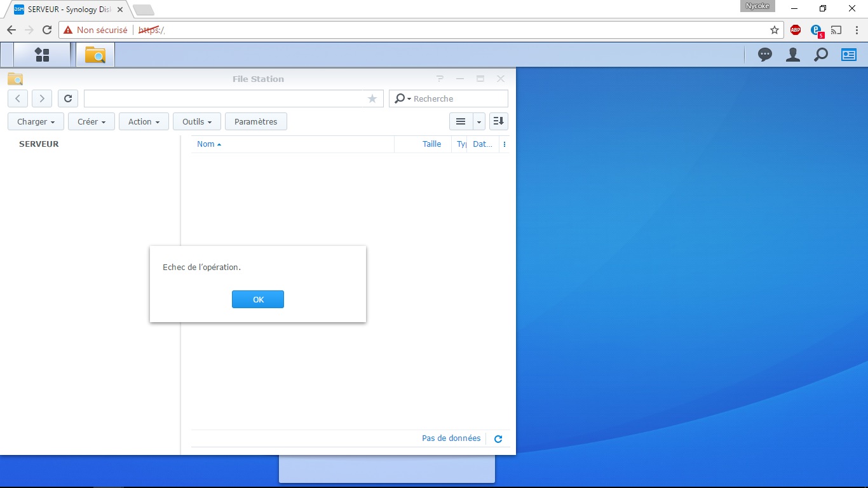868x488 pixels.
Task: Select SERVEUR in the folder tree
Action: [x=39, y=144]
